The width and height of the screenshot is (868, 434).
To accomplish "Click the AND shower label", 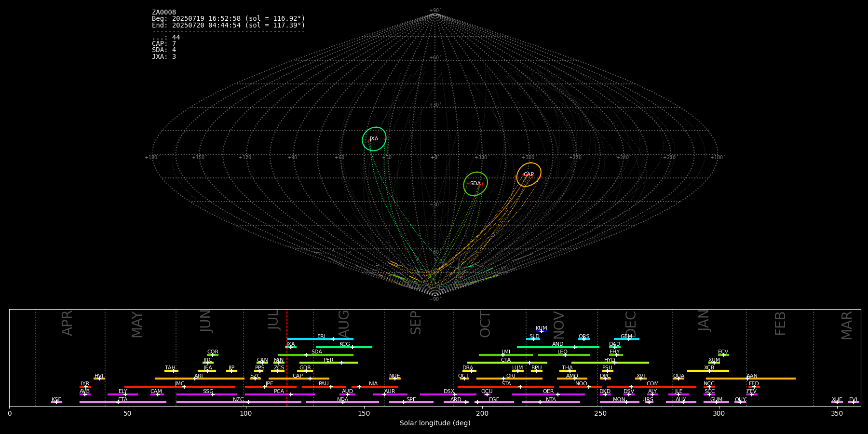I will [558, 344].
